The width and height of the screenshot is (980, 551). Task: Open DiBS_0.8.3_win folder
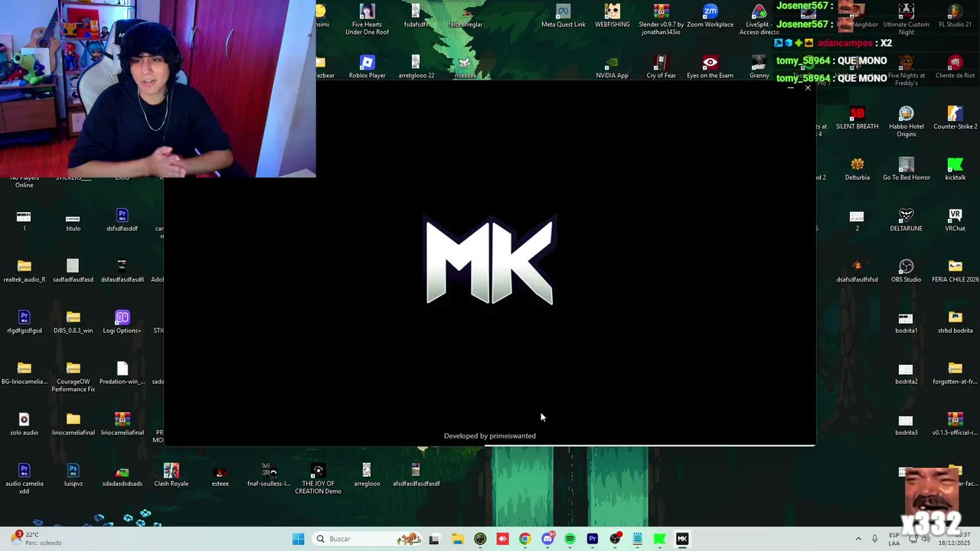pyautogui.click(x=73, y=321)
